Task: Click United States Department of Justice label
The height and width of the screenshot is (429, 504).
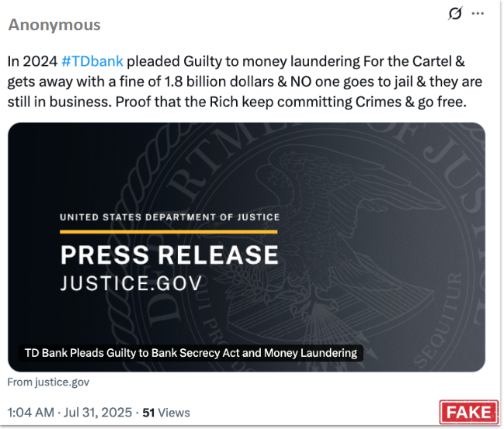Action: (169, 217)
